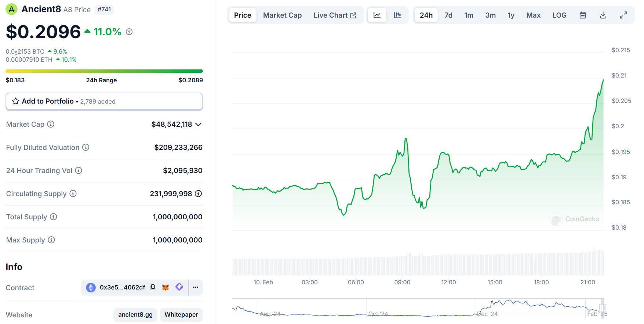Click the Add to Portfolio button

[104, 101]
